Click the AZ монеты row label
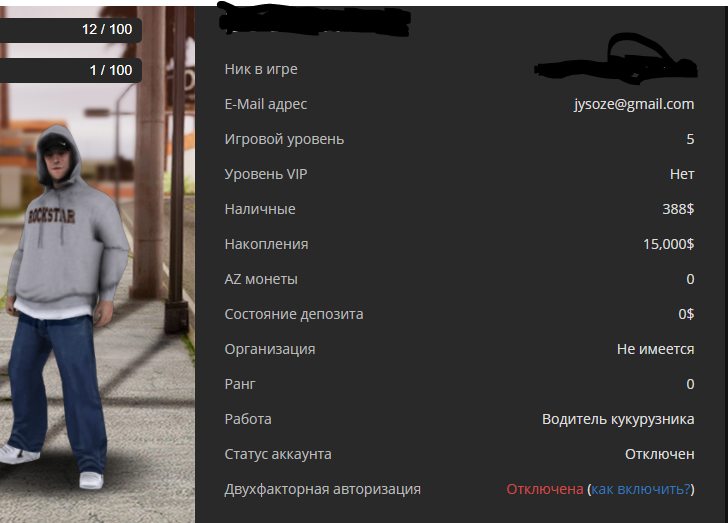 pyautogui.click(x=261, y=279)
